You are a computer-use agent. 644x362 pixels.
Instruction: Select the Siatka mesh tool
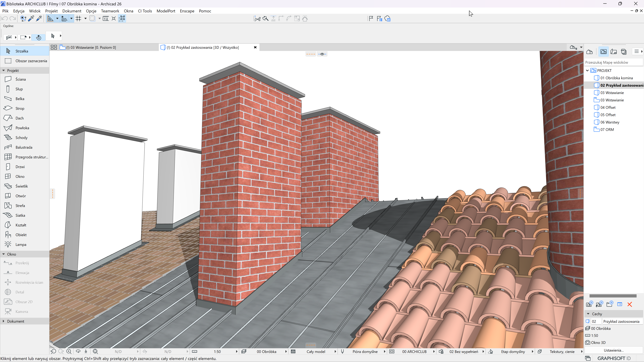point(20,215)
